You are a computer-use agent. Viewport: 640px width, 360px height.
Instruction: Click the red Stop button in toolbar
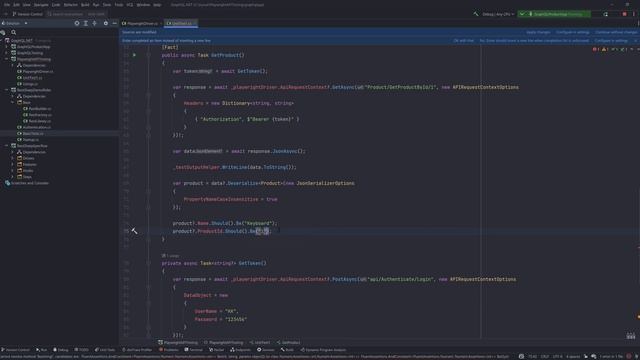pos(624,14)
